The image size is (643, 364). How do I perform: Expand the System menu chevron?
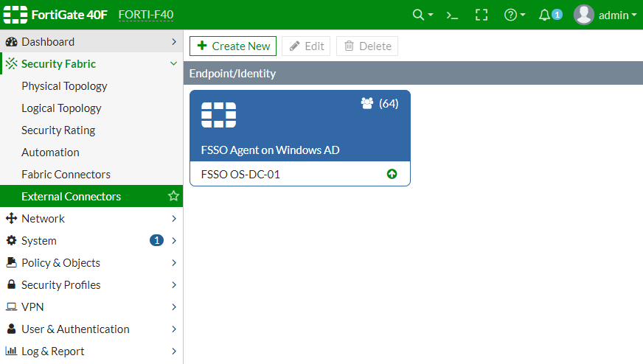pyautogui.click(x=174, y=241)
